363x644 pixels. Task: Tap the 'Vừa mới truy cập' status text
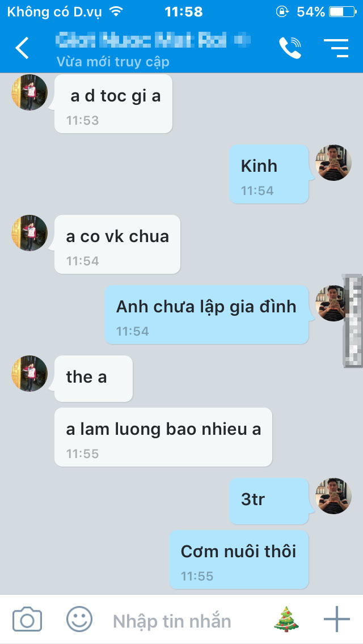(113, 62)
